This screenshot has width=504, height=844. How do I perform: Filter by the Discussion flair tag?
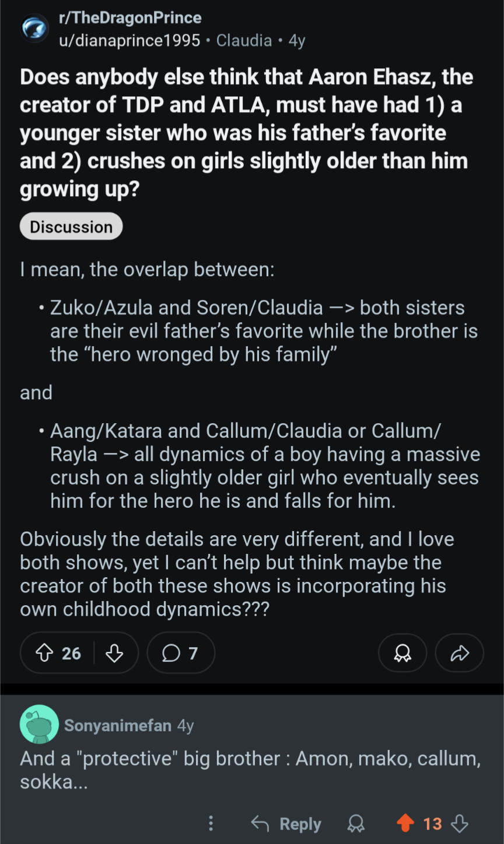coord(71,226)
